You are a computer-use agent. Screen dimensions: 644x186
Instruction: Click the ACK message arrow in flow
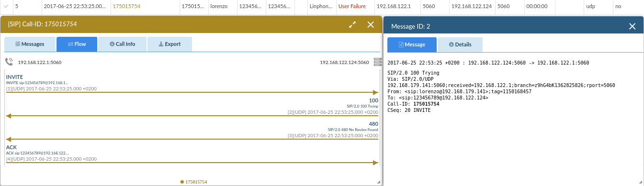tap(192, 163)
